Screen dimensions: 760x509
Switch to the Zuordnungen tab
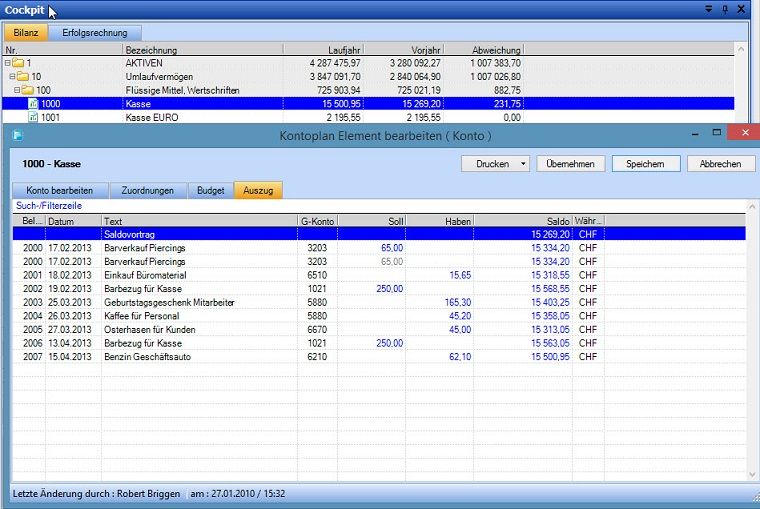click(147, 190)
